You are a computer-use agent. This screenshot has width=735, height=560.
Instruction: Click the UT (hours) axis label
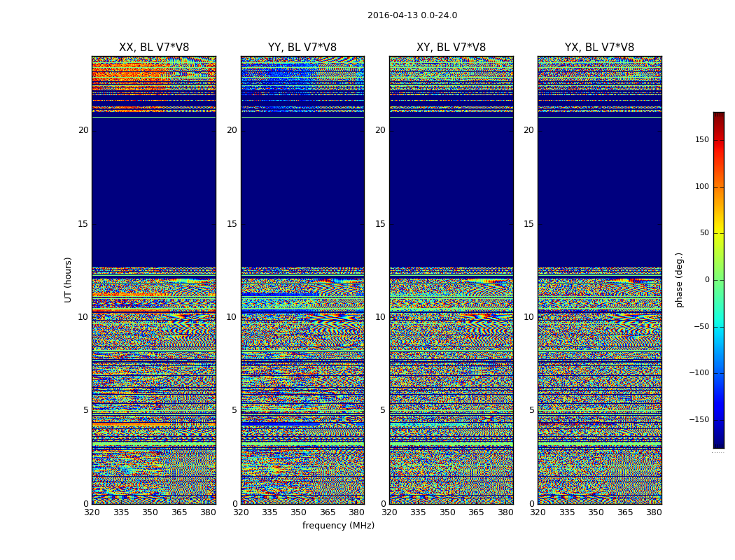[68, 280]
